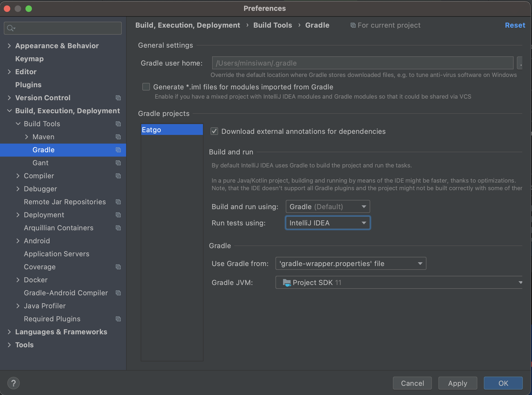The height and width of the screenshot is (395, 532).
Task: Click project-level icon beside Compiler
Action: (x=118, y=176)
